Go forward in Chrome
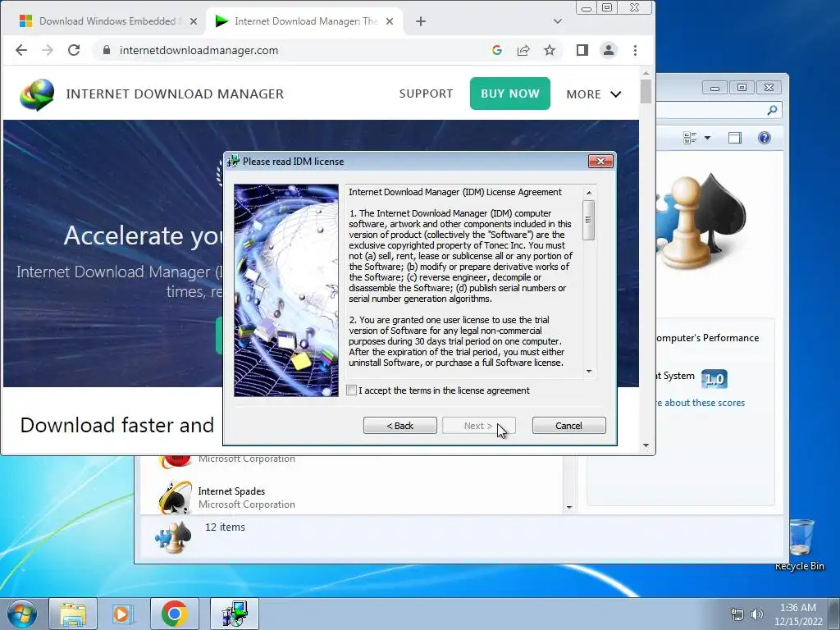This screenshot has height=630, width=840. 48,50
